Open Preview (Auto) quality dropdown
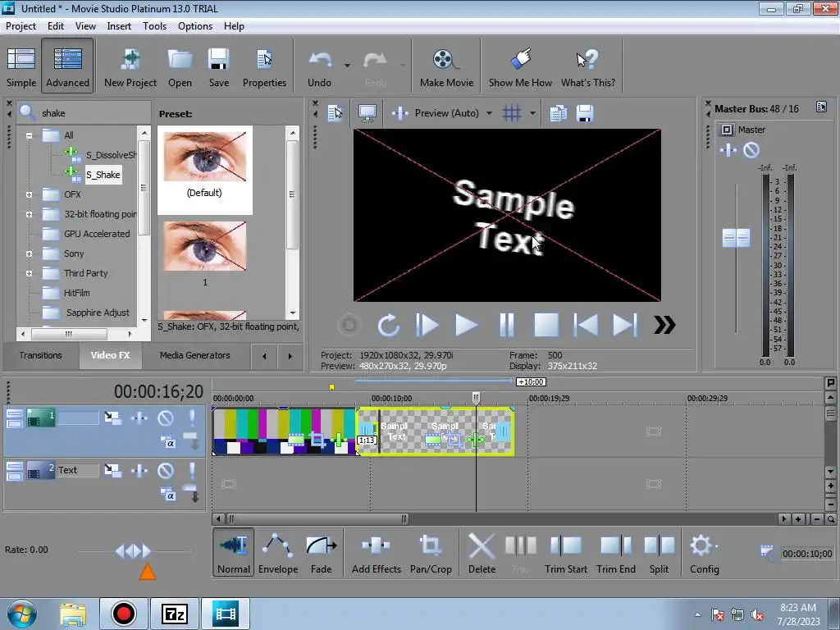 (489, 113)
